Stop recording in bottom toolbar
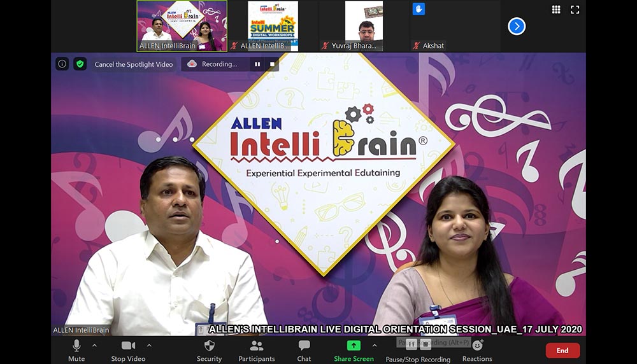 (426, 344)
